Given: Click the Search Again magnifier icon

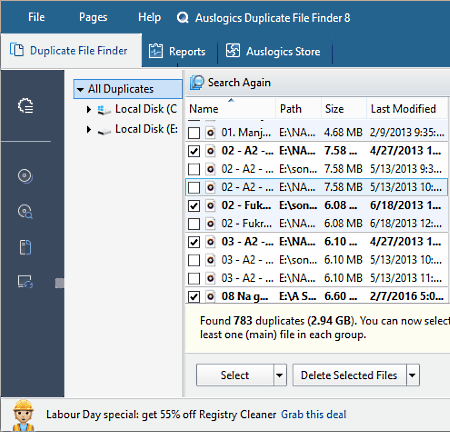Looking at the screenshot, I should (197, 82).
